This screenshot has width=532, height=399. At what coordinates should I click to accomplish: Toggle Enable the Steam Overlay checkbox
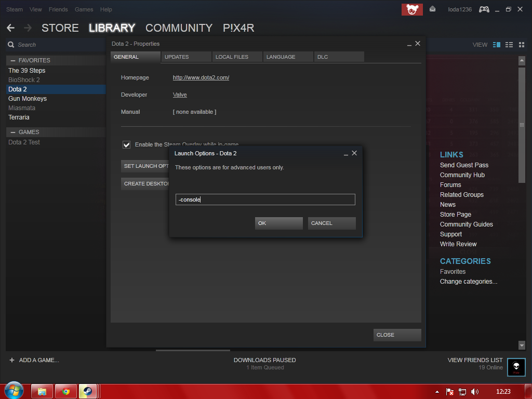pyautogui.click(x=126, y=144)
